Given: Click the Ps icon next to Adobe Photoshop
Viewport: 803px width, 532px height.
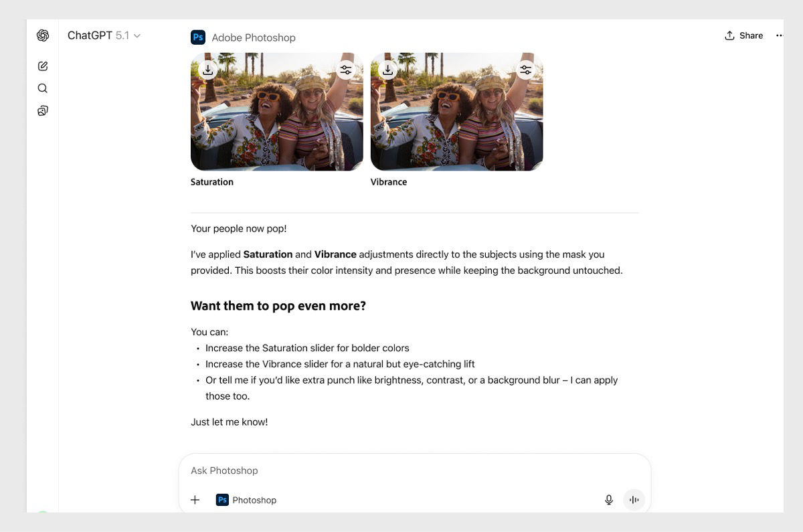Looking at the screenshot, I should coord(197,37).
